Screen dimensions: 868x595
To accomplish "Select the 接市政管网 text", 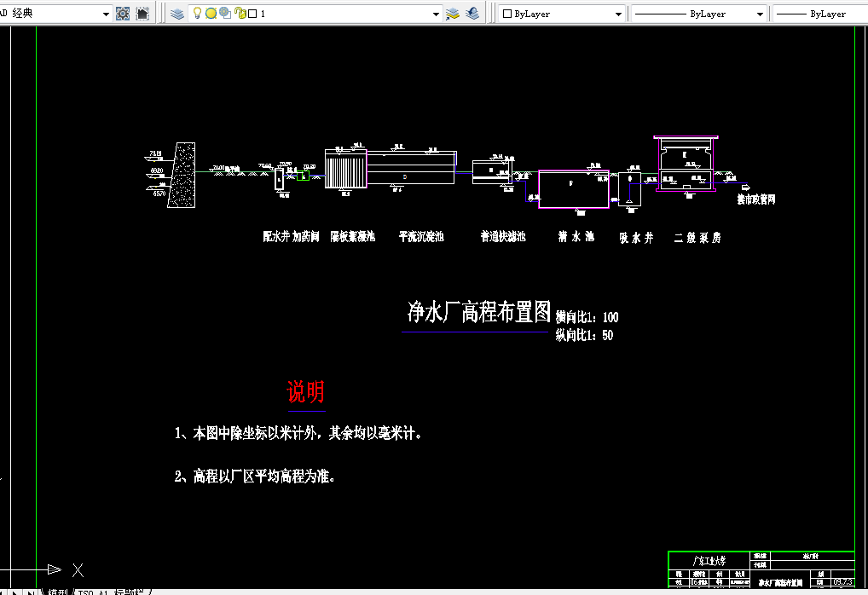I will coord(756,199).
